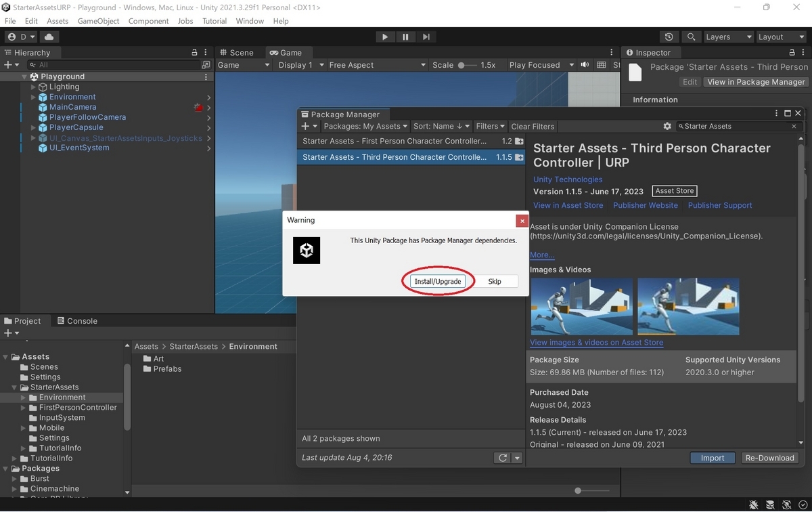The height and width of the screenshot is (512, 812).
Task: Open the Display 1 dropdown
Action: click(x=300, y=65)
